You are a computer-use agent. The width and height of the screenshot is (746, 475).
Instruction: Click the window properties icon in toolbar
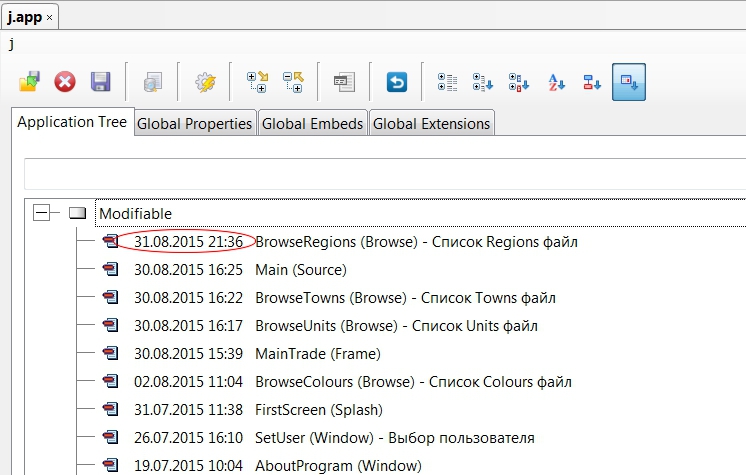point(345,82)
